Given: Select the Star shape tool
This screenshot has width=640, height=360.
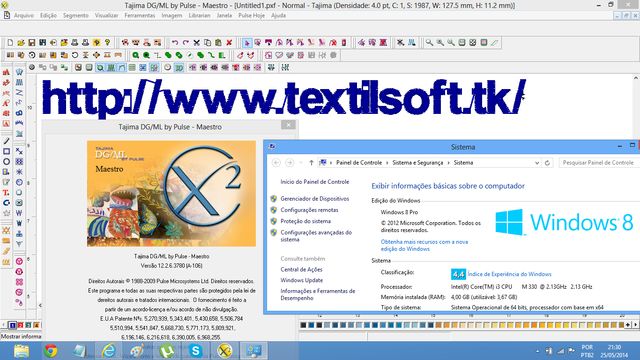Looking at the screenshot, I should [6, 213].
